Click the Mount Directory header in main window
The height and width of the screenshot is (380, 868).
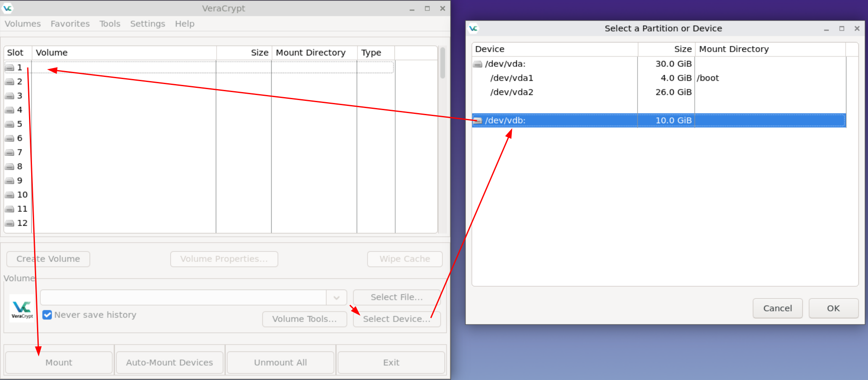[315, 53]
